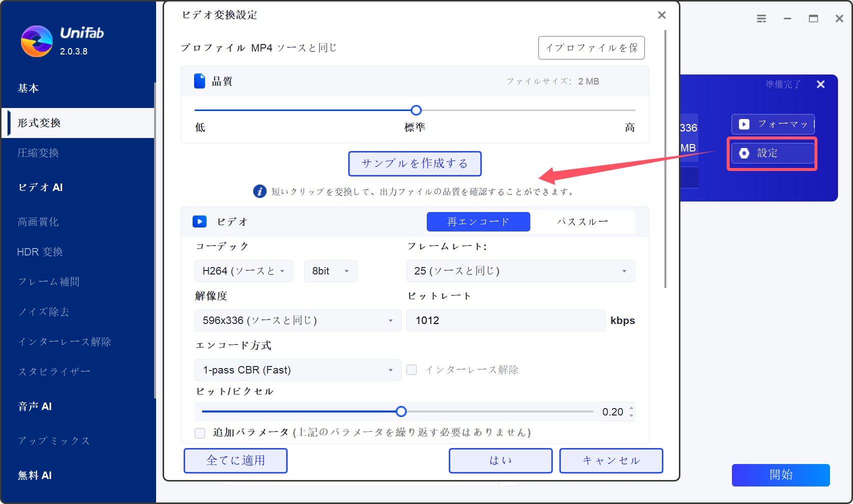Click 基本 section header in sidebar
853x504 pixels.
coord(28,88)
